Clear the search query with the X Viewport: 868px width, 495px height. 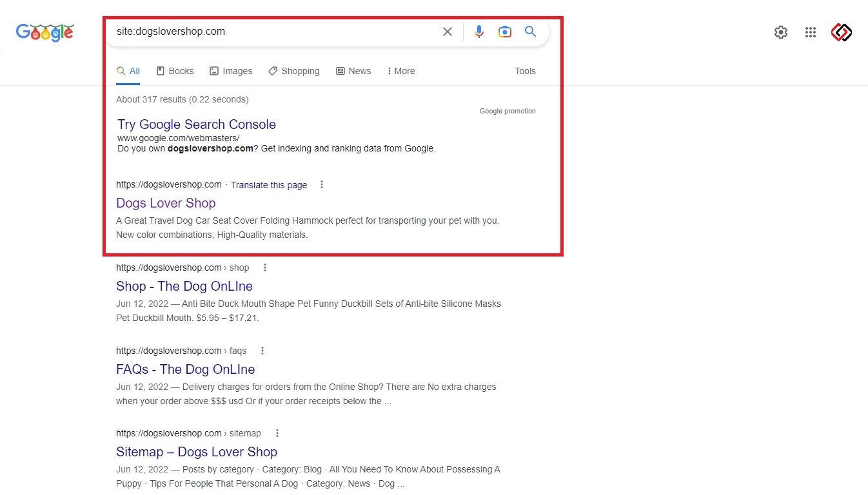point(448,32)
